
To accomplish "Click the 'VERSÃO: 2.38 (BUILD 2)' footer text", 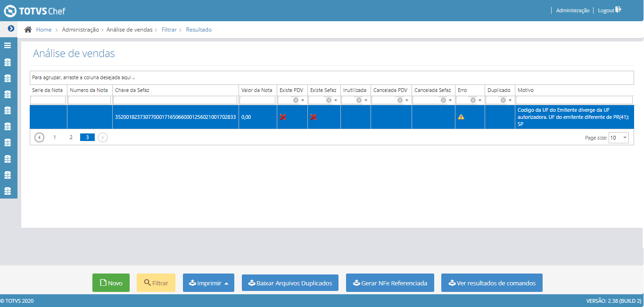I will click(x=614, y=301).
